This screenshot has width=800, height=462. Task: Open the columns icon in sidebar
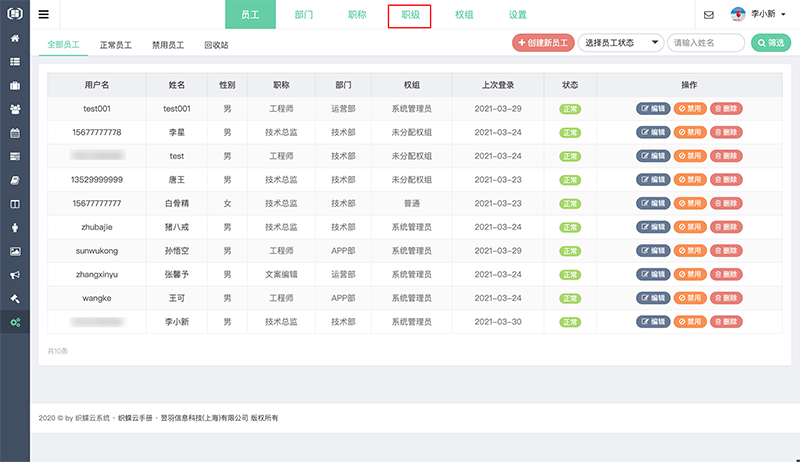click(15, 204)
